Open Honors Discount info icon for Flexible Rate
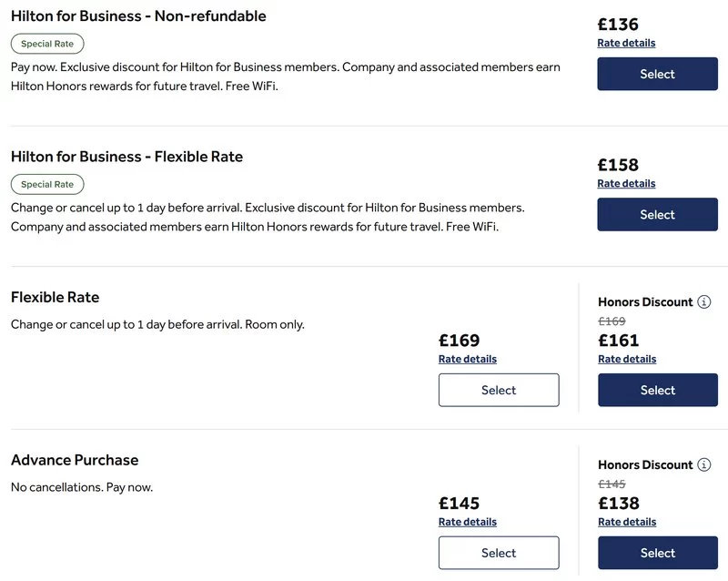Screen dimensions: 728x581 [x=703, y=301]
